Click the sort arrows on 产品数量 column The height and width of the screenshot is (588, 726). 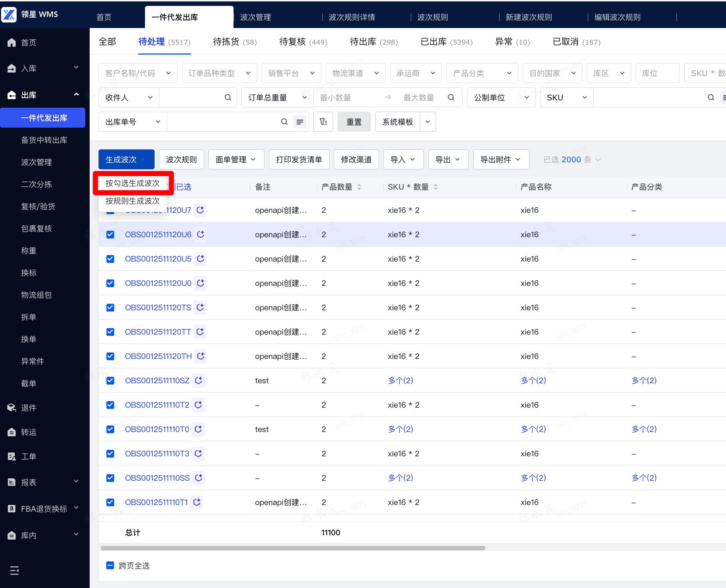pos(359,187)
